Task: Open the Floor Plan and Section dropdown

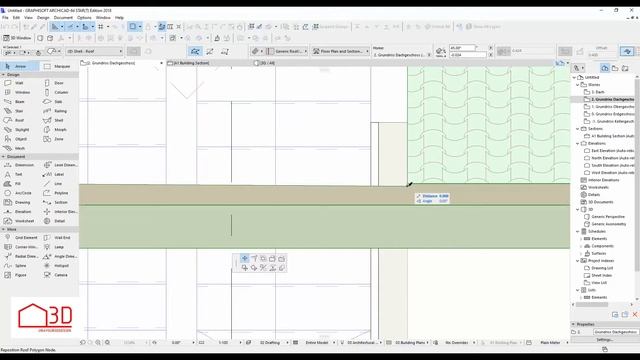Action: click(341, 51)
